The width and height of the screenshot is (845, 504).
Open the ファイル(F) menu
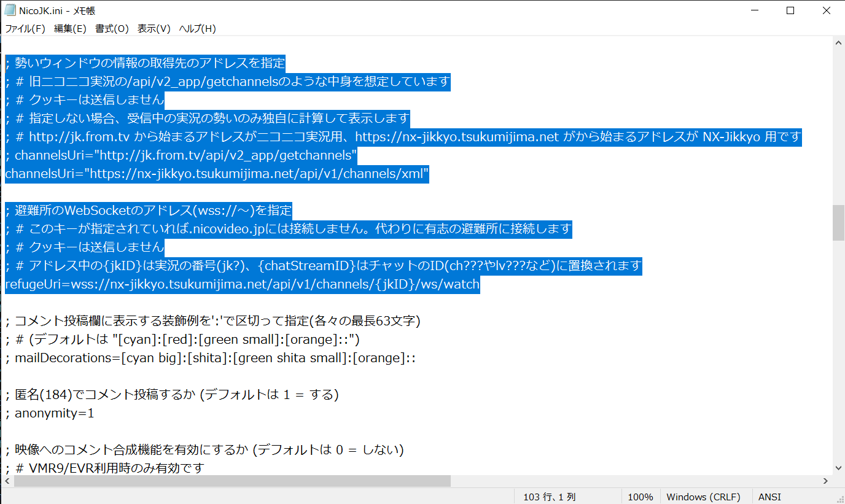(x=25, y=28)
